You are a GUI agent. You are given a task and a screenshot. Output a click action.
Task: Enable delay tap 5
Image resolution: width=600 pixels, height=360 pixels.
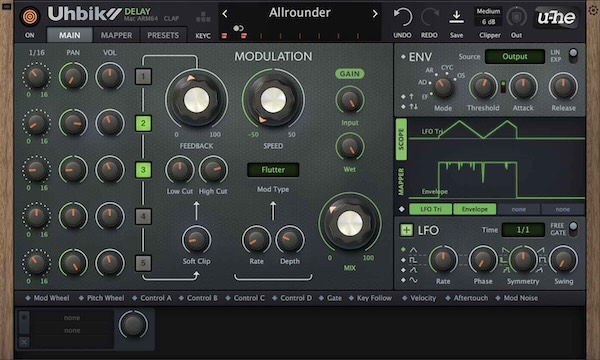[143, 263]
